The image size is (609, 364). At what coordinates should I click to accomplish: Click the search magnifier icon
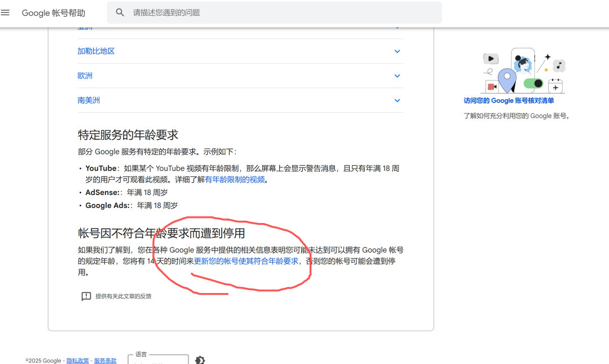[x=120, y=12]
